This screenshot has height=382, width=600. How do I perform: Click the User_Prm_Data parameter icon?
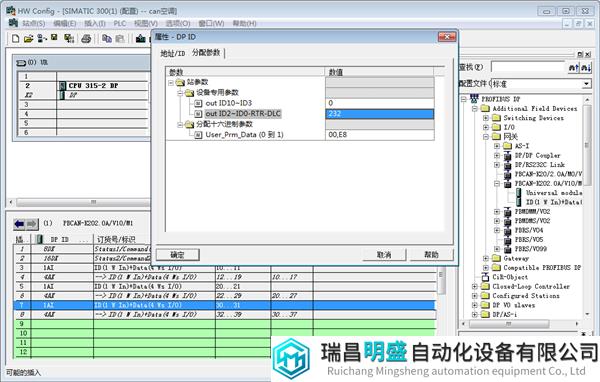pos(198,135)
